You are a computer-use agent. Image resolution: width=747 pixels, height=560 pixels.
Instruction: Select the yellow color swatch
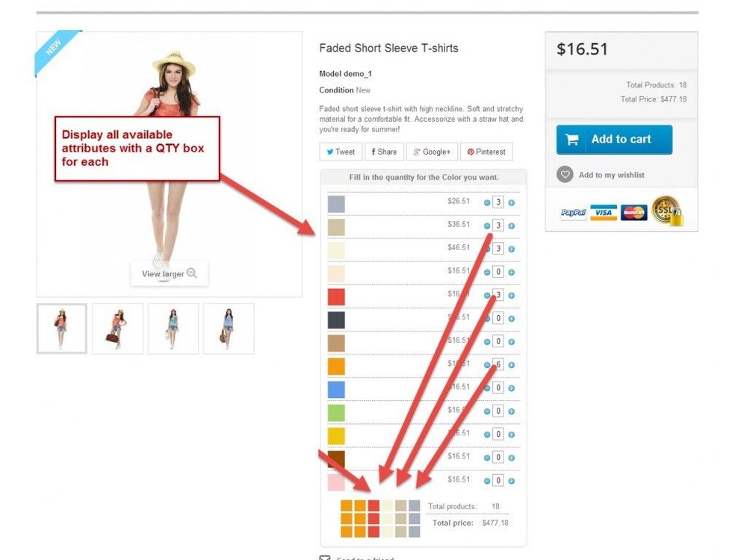[336, 436]
